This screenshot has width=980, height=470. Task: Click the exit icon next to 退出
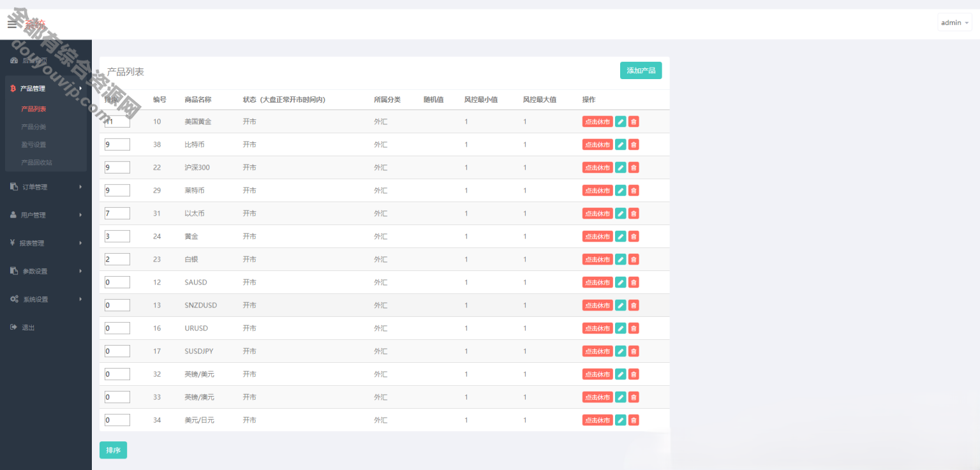(13, 327)
